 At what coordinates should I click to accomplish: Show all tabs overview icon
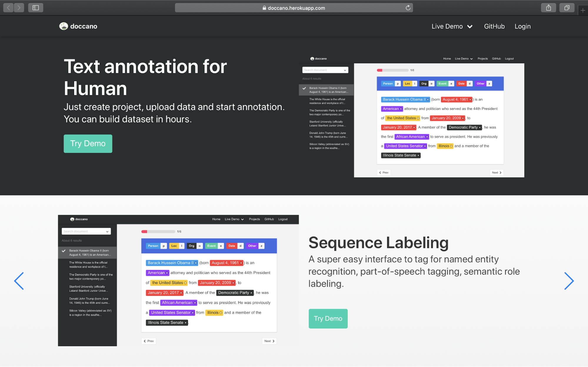(x=567, y=8)
